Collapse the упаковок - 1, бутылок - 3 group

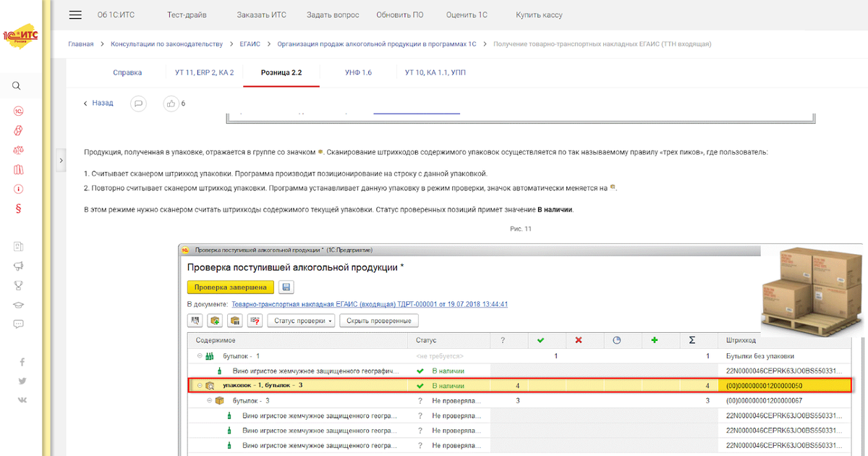[x=199, y=385]
